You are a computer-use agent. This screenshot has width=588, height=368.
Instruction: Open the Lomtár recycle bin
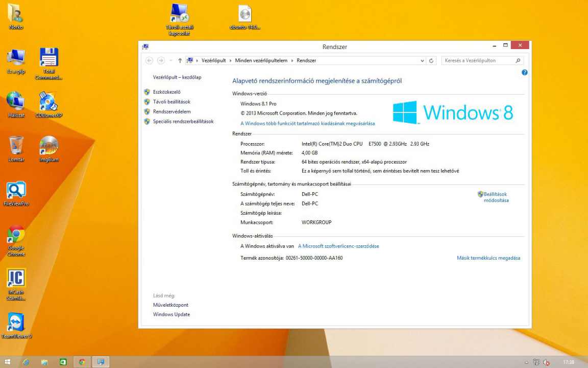[x=16, y=149]
